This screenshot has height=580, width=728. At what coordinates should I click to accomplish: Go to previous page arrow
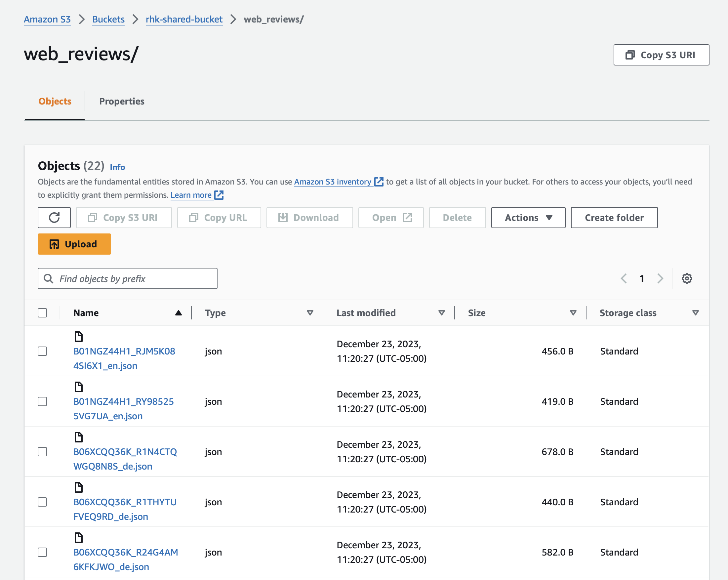tap(624, 278)
